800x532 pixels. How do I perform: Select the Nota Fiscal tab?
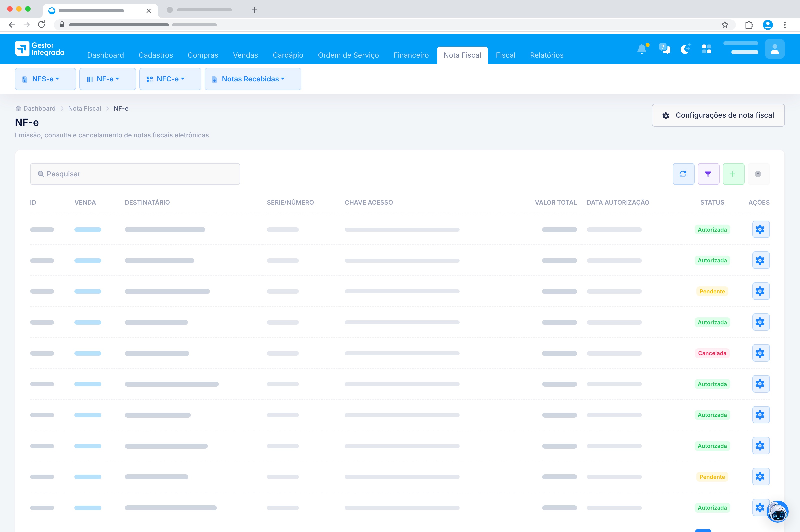462,55
